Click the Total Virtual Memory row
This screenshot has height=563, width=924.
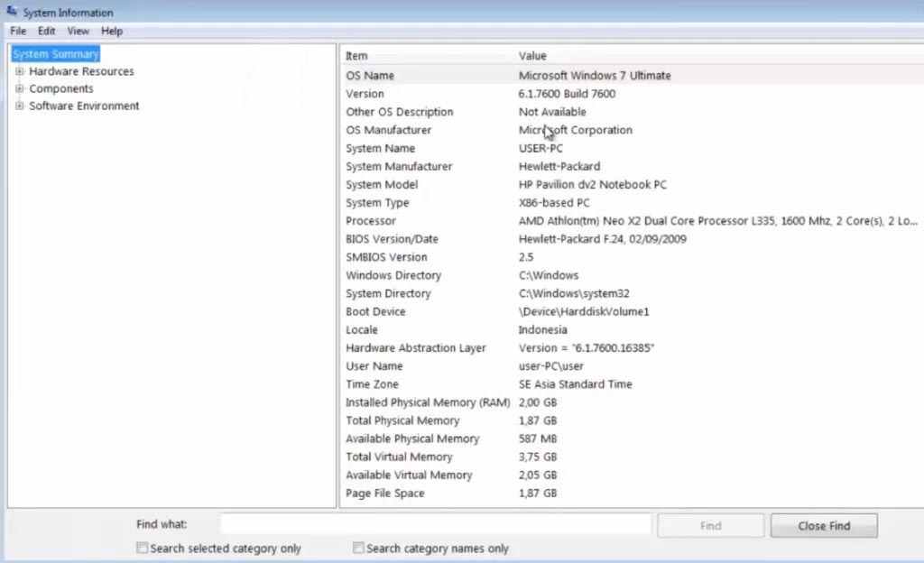pyautogui.click(x=632, y=457)
